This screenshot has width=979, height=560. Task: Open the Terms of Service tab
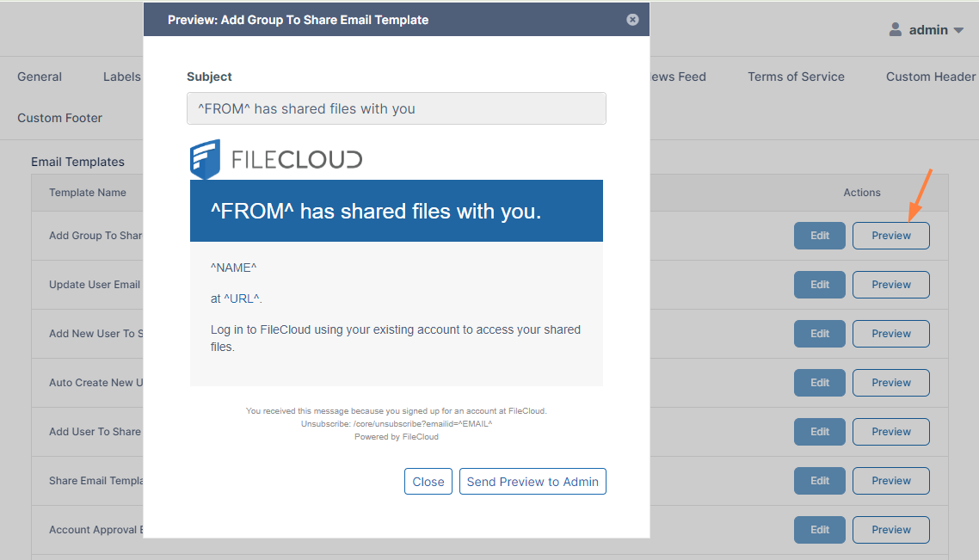[796, 77]
